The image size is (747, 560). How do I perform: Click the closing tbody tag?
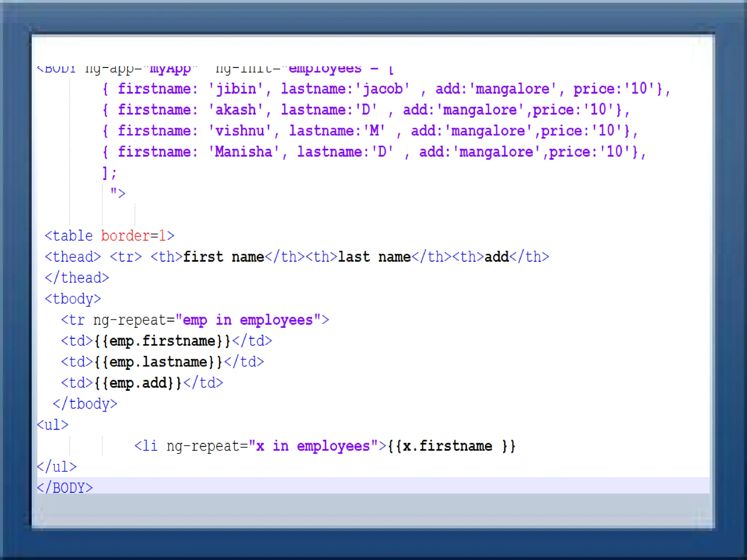tap(85, 404)
